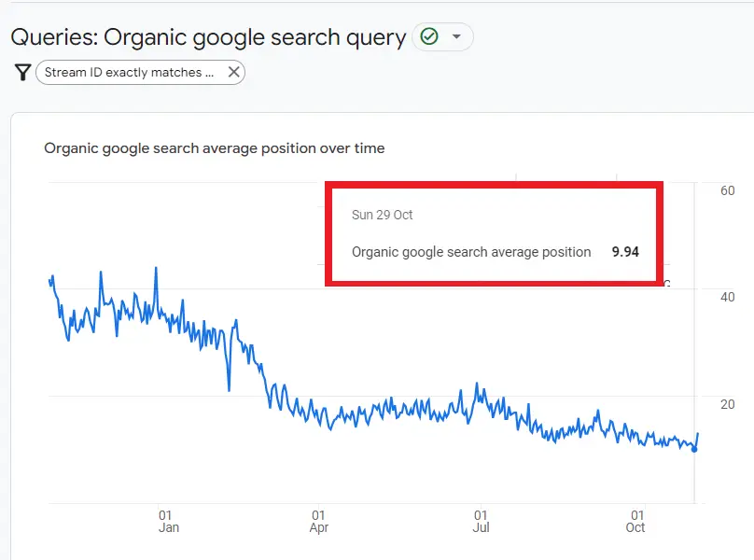754x560 pixels.
Task: Remove the Stream ID filter via its X
Action: pyautogui.click(x=233, y=72)
